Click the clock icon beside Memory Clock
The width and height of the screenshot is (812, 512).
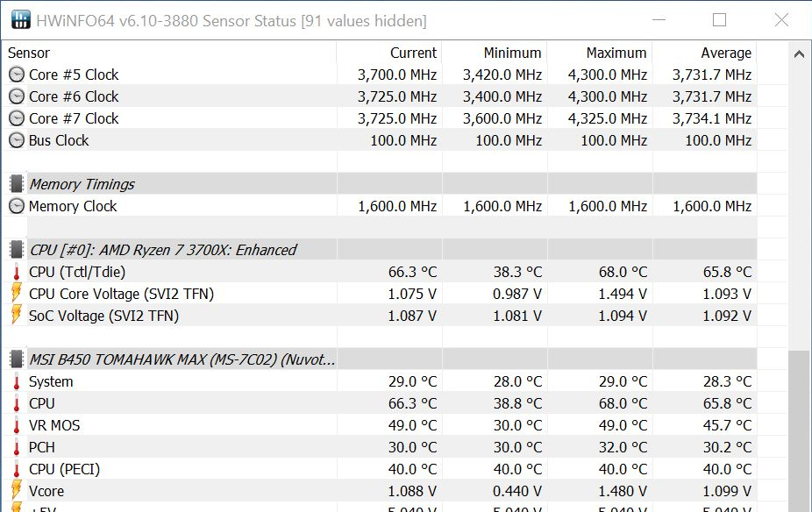tap(17, 206)
